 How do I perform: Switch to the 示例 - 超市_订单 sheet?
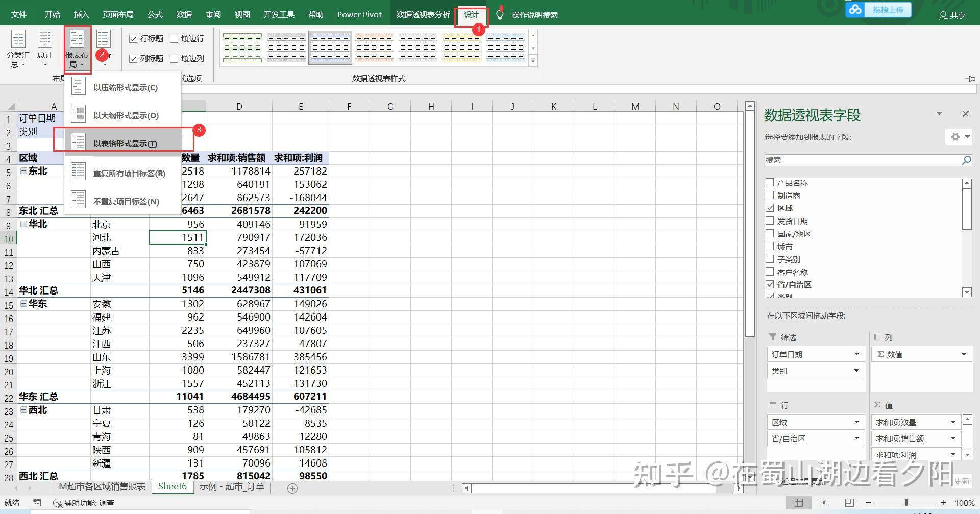click(232, 487)
